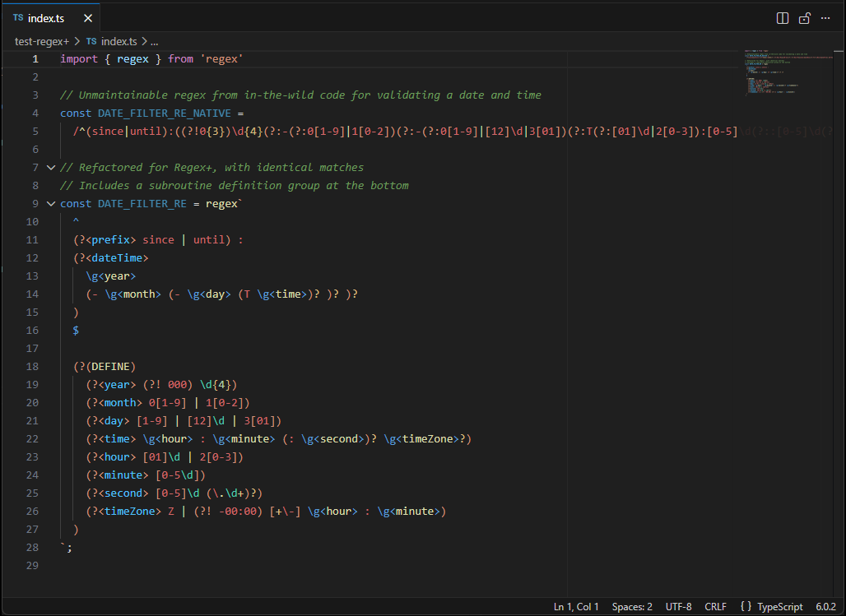Click the TS file icon on the tab
Screen dimensions: 846x616
[20, 17]
